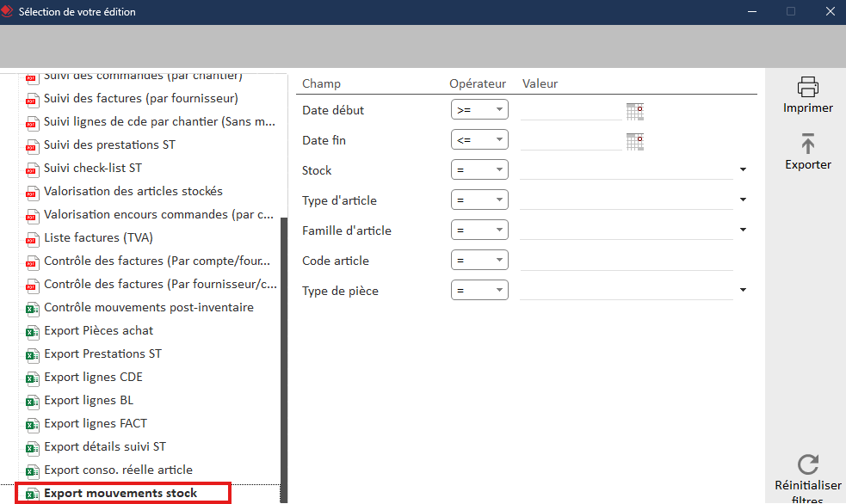Open the calendar picker for Date début
Viewport: 846px width, 504px height.
pyautogui.click(x=634, y=109)
